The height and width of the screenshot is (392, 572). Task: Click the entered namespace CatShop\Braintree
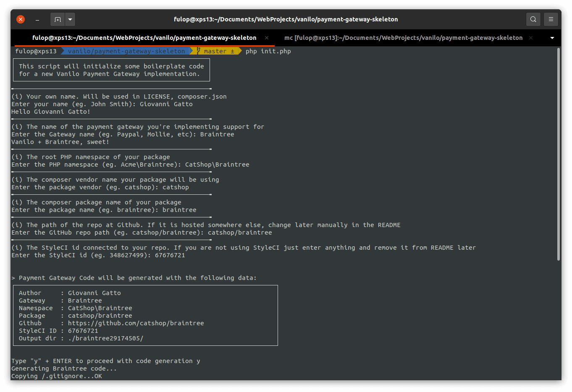click(217, 165)
